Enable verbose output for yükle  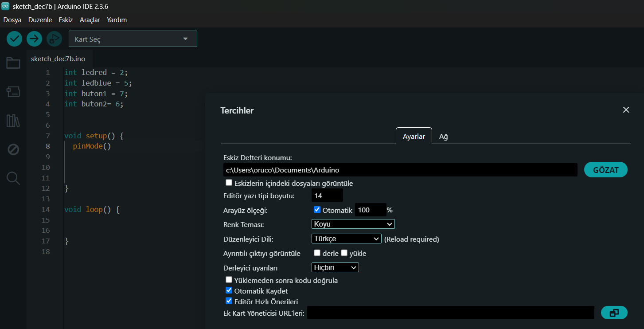click(x=344, y=253)
